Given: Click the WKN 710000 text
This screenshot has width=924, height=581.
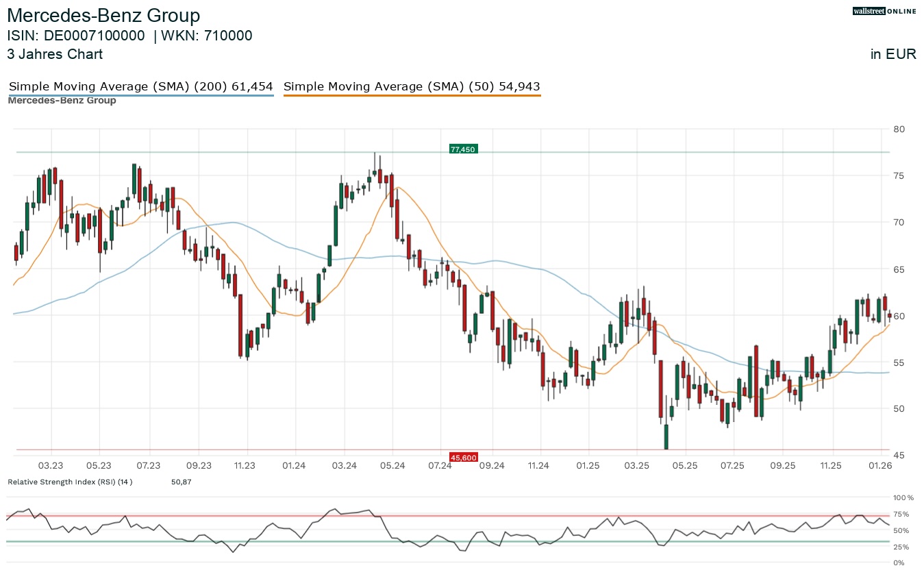Looking at the screenshot, I should click(207, 36).
